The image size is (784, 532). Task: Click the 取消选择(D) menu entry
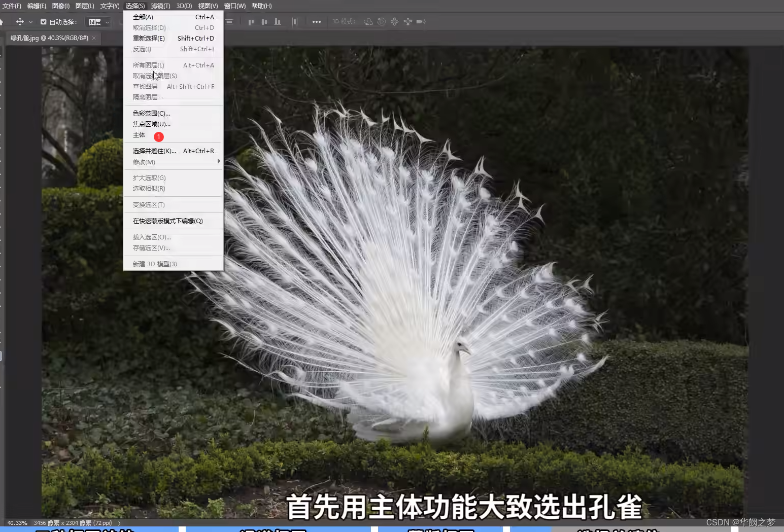tap(173, 28)
